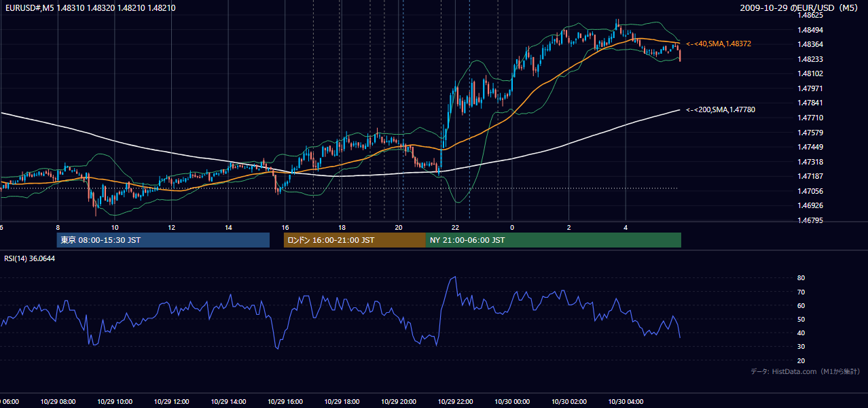
Task: Click price axis value 1.48625
Action: (812, 15)
